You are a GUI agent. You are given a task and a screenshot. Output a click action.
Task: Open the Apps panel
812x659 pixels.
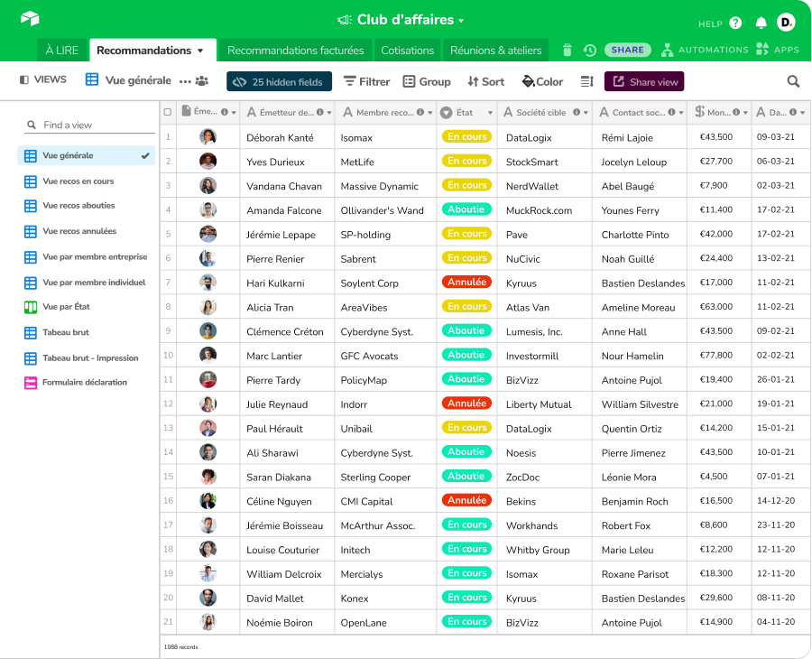coord(778,50)
